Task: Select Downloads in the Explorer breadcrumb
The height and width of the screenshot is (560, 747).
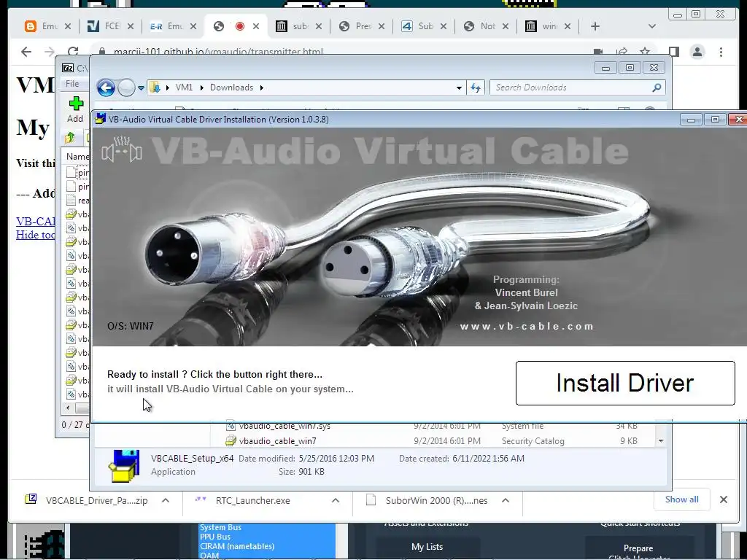Action: [231, 87]
